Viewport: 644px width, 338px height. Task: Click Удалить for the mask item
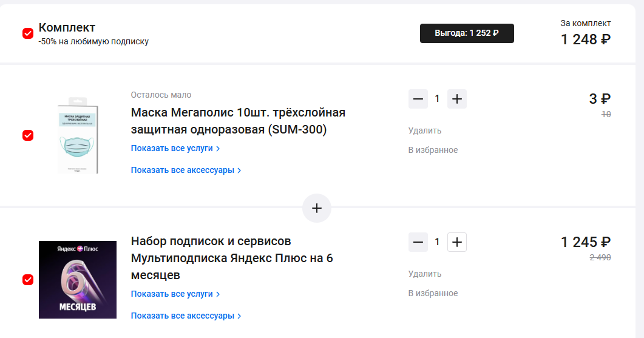pyautogui.click(x=425, y=130)
